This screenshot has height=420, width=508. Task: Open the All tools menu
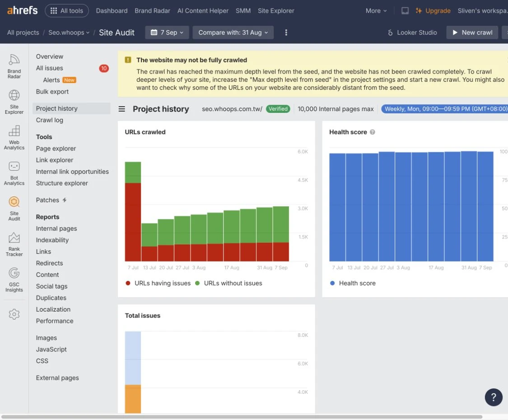point(67,11)
